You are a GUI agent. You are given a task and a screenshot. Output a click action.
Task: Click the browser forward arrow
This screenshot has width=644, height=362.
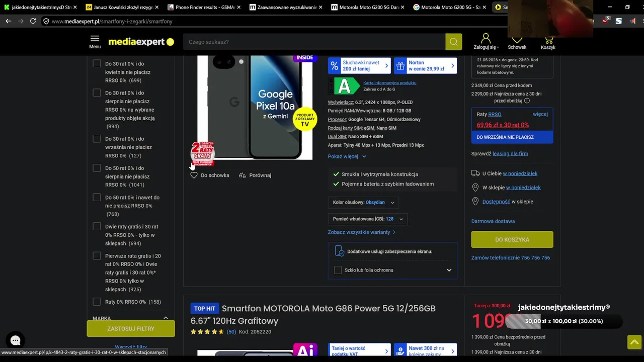21,21
